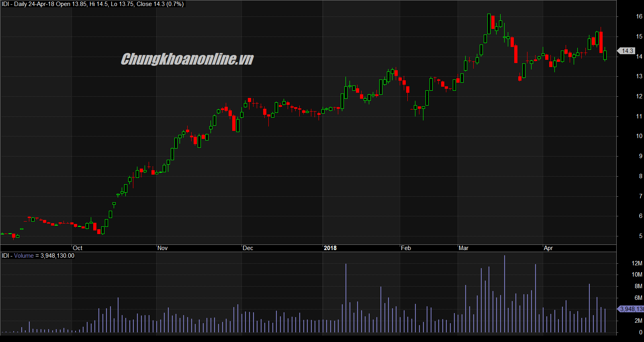644x342 pixels.
Task: Click the Chungkhoanonline.vn watermark
Action: point(187,59)
